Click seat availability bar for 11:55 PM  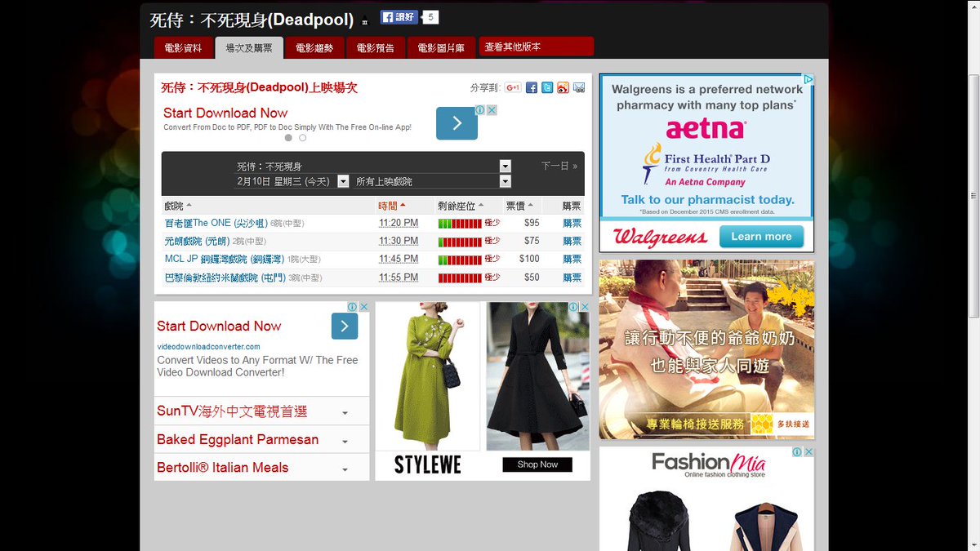point(460,278)
